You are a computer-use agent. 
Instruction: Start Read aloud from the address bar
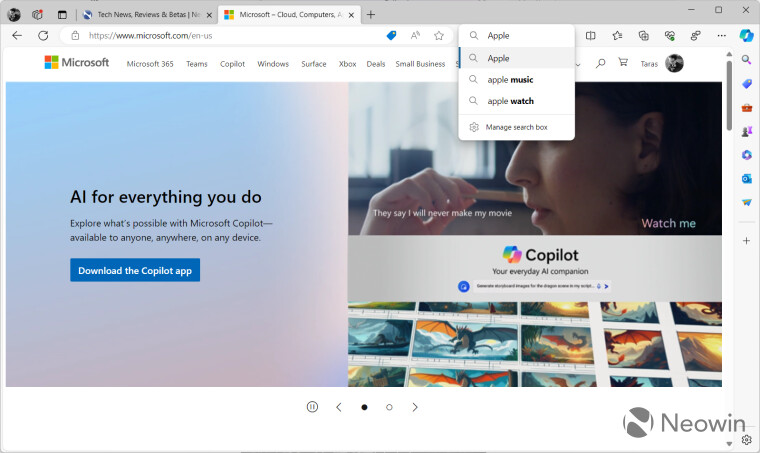pos(415,35)
